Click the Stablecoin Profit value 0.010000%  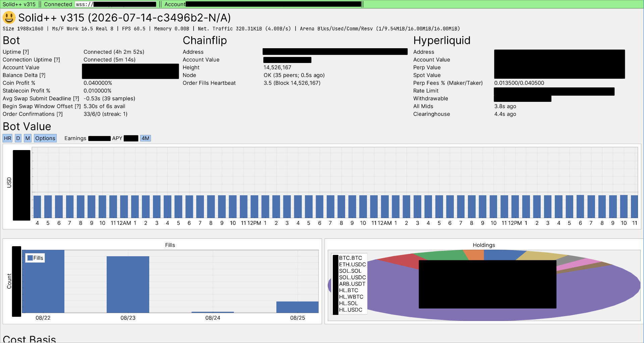point(97,91)
